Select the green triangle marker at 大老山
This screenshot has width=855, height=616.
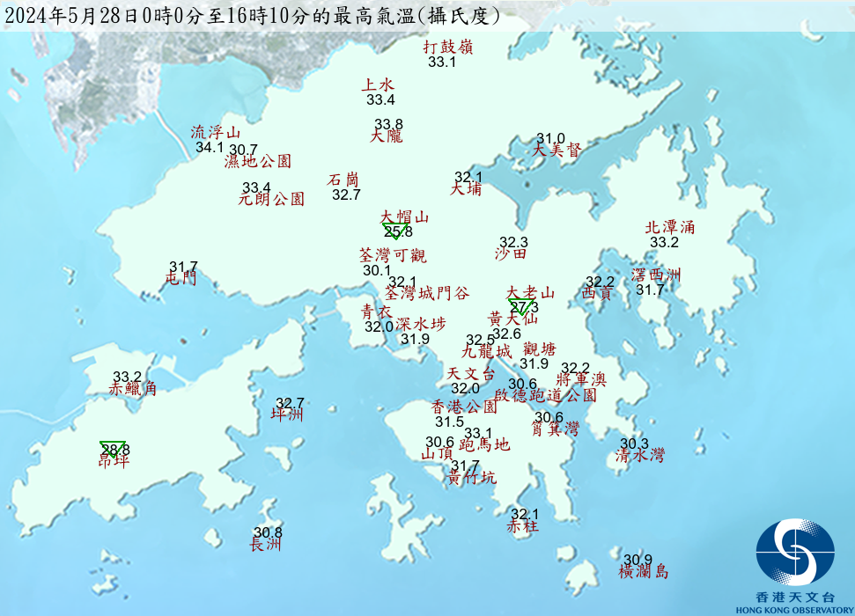click(520, 306)
